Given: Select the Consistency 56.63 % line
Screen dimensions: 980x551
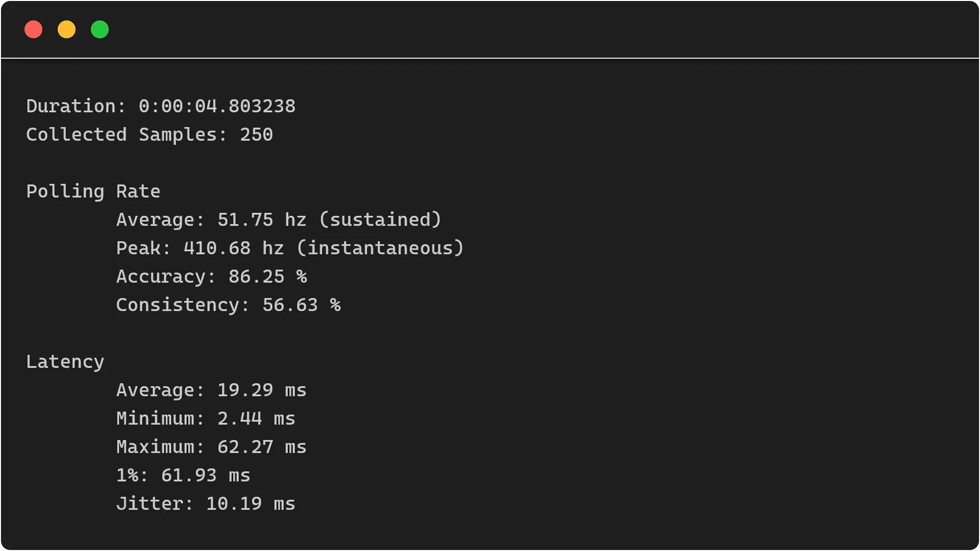Looking at the screenshot, I should click(x=228, y=305).
